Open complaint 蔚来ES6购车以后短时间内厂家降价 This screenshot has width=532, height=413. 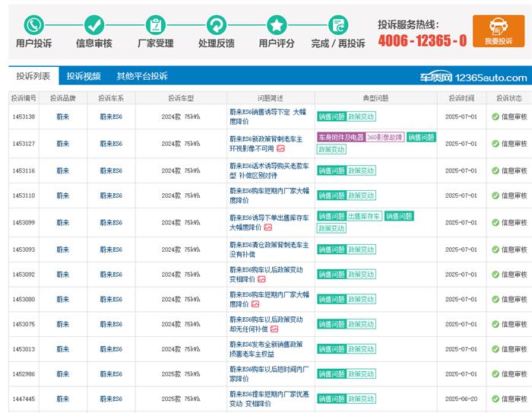(269, 374)
